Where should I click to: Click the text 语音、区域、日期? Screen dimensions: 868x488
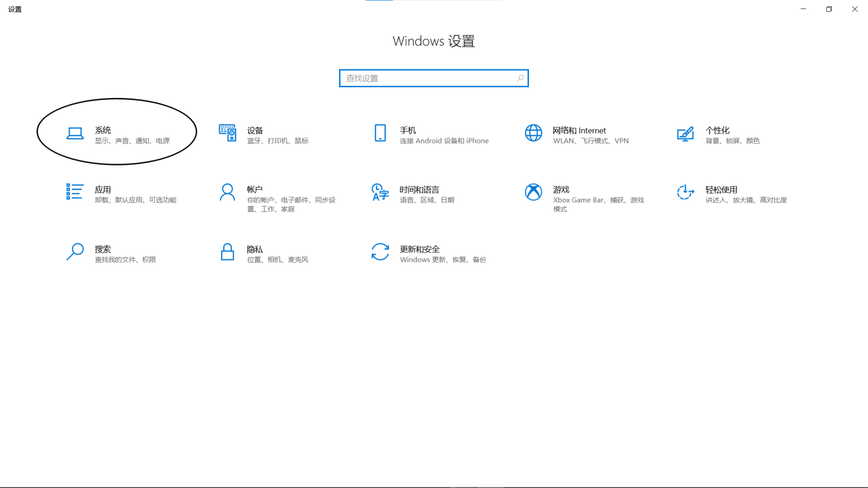pyautogui.click(x=427, y=200)
